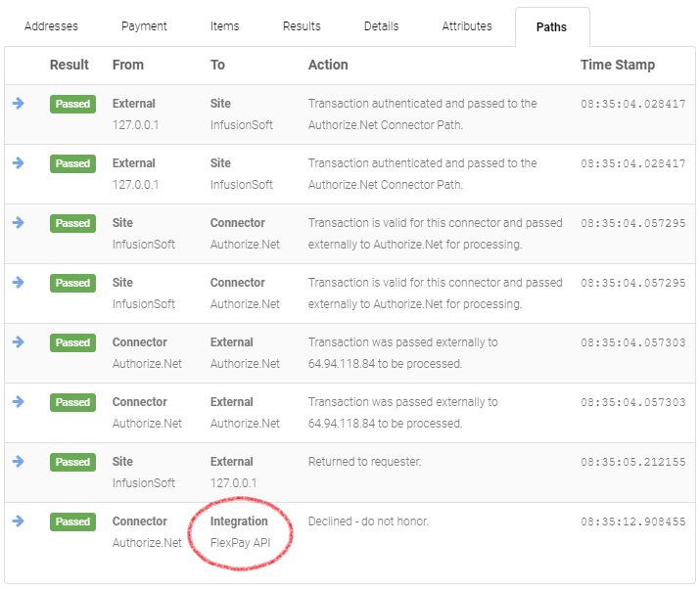This screenshot has width=700, height=589.
Task: Open the Items tab
Action: pos(224,26)
